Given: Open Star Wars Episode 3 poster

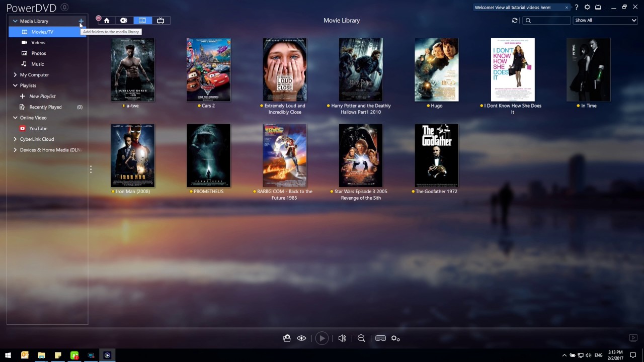Looking at the screenshot, I should [361, 156].
